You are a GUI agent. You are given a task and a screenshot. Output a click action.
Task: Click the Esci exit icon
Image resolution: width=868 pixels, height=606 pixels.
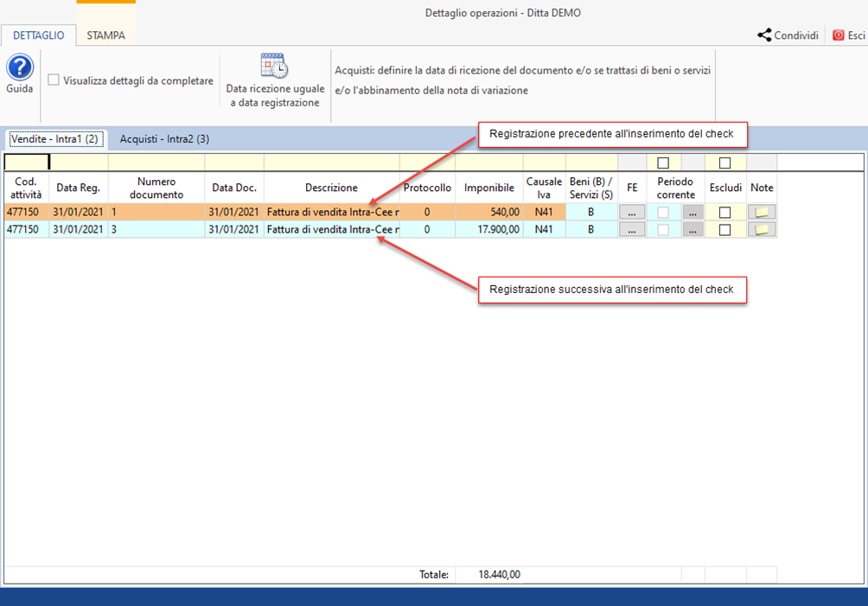coord(838,35)
